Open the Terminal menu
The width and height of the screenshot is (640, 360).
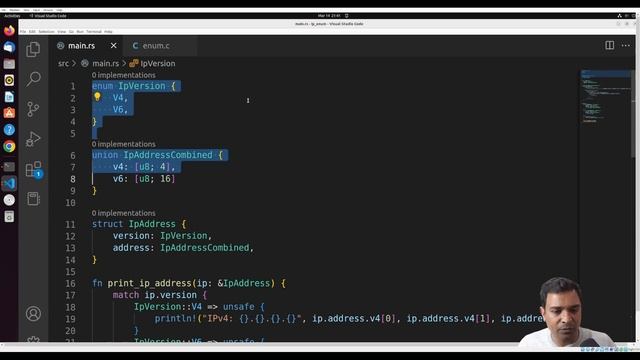click(94, 31)
